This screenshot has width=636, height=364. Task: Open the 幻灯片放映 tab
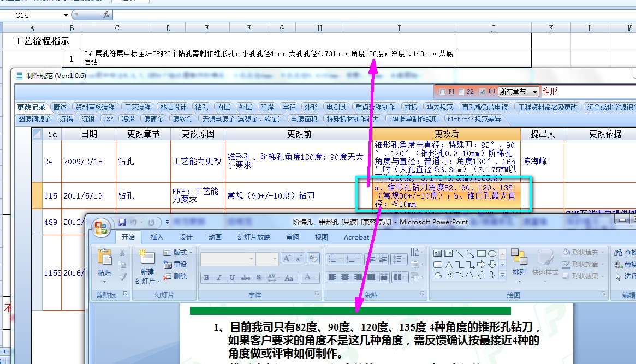254,237
